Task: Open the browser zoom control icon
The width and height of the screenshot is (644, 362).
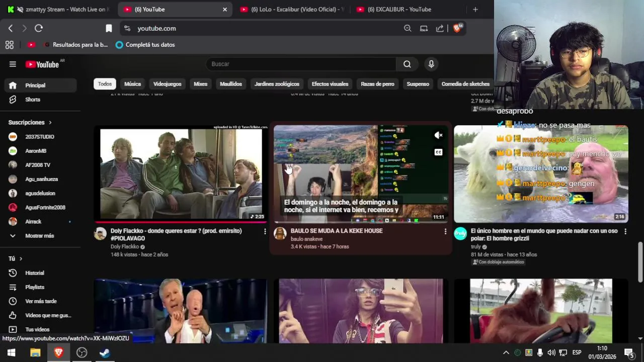Action: [x=408, y=28]
